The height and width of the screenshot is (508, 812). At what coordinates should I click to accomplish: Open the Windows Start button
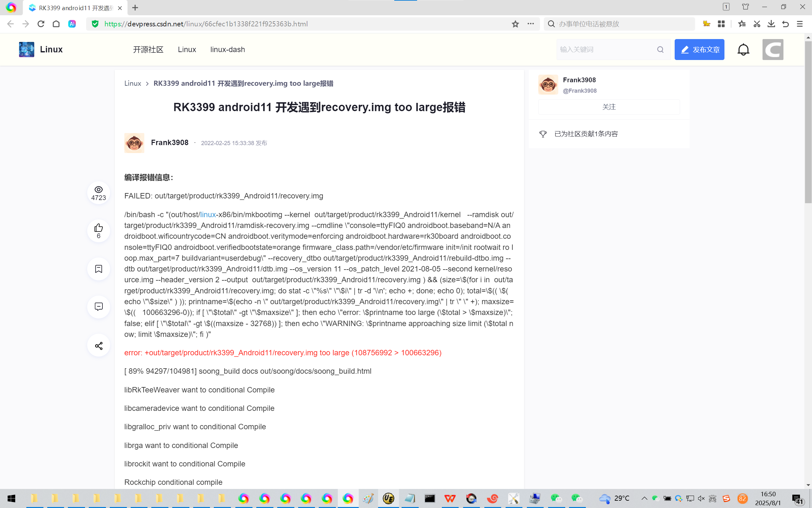11,498
